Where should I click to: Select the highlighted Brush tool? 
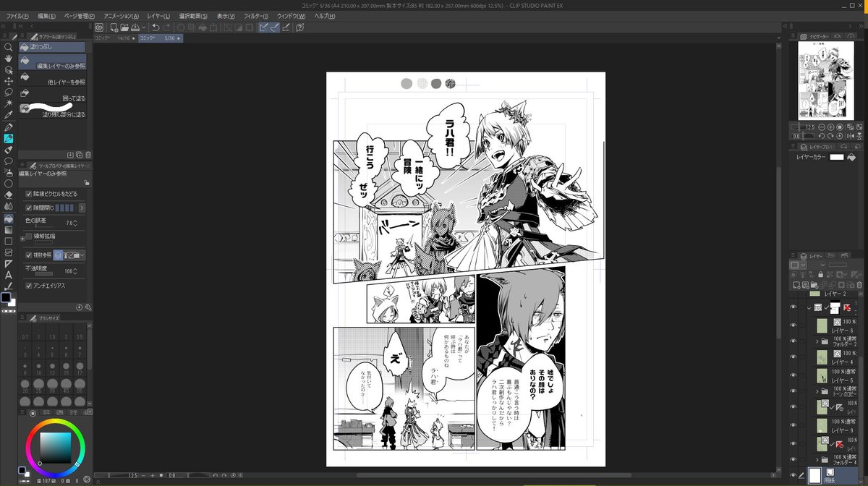[x=9, y=138]
